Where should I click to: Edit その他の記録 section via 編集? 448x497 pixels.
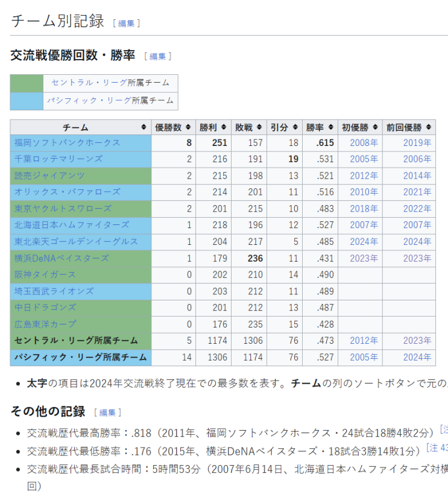tap(107, 413)
